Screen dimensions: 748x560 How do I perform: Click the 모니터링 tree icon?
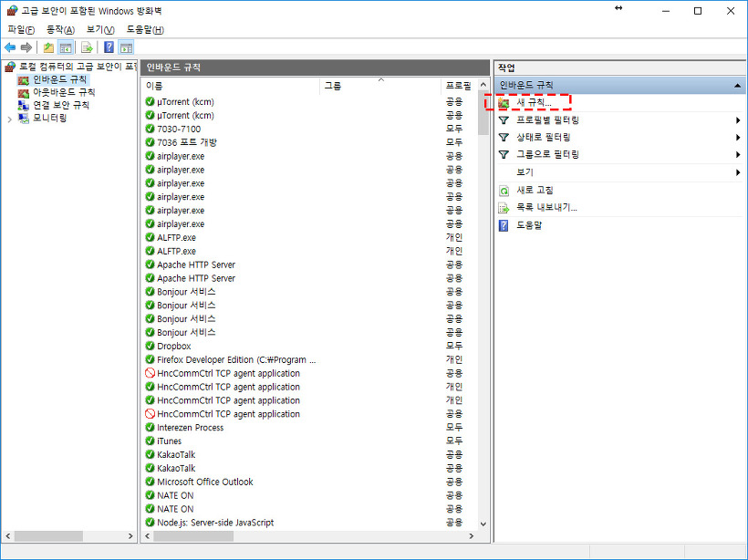(x=24, y=118)
